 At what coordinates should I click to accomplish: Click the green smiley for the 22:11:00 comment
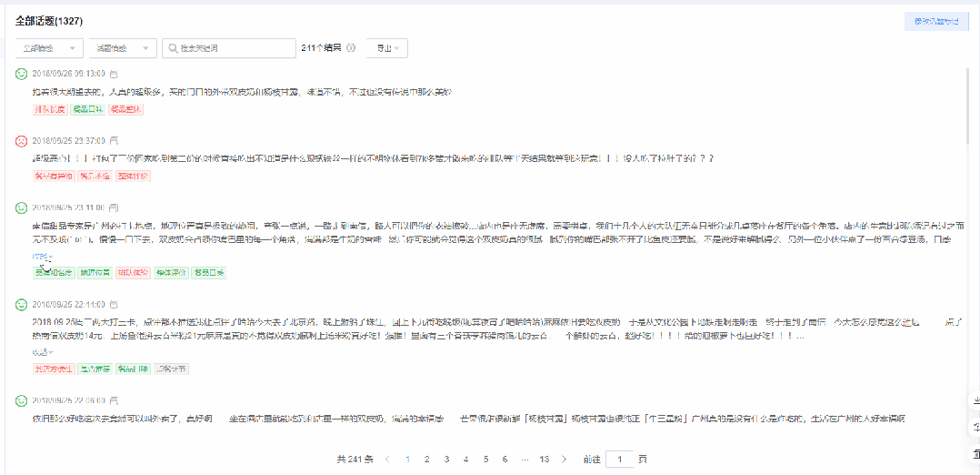21,304
